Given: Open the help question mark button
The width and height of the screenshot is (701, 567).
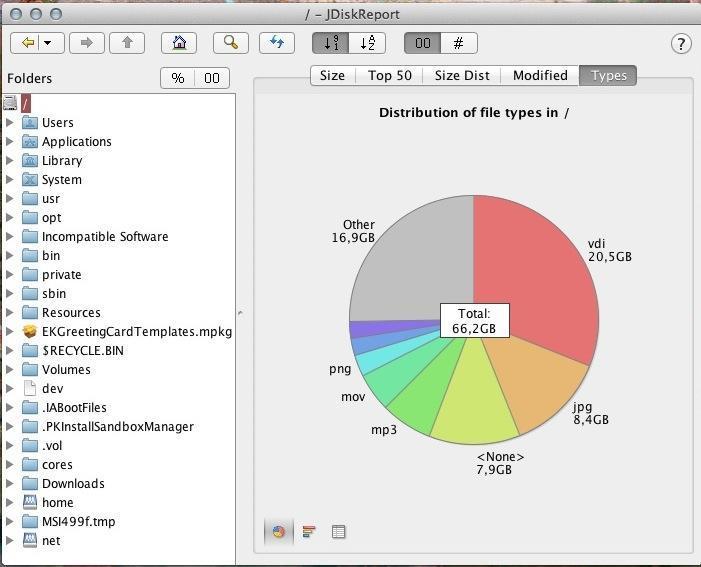Looking at the screenshot, I should tap(680, 44).
